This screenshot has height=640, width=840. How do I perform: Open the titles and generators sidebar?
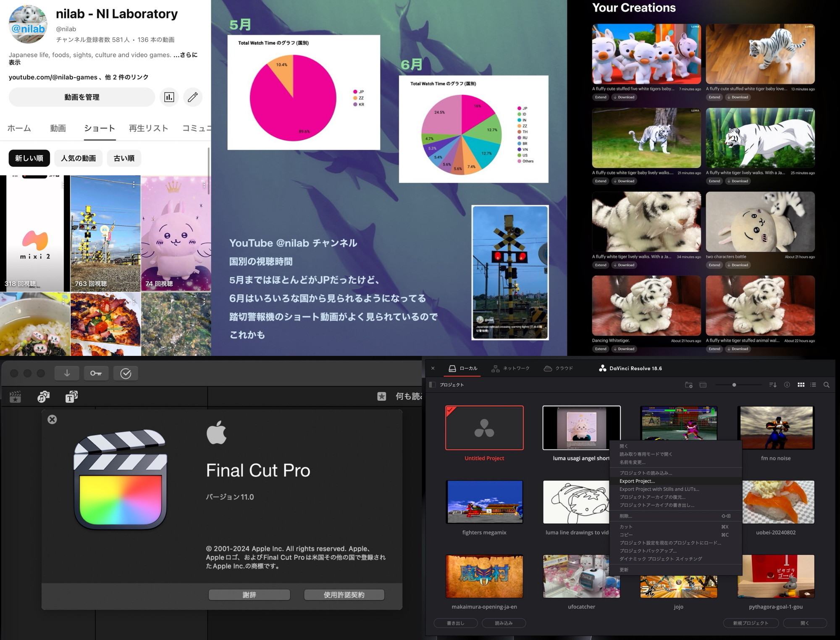(x=71, y=397)
